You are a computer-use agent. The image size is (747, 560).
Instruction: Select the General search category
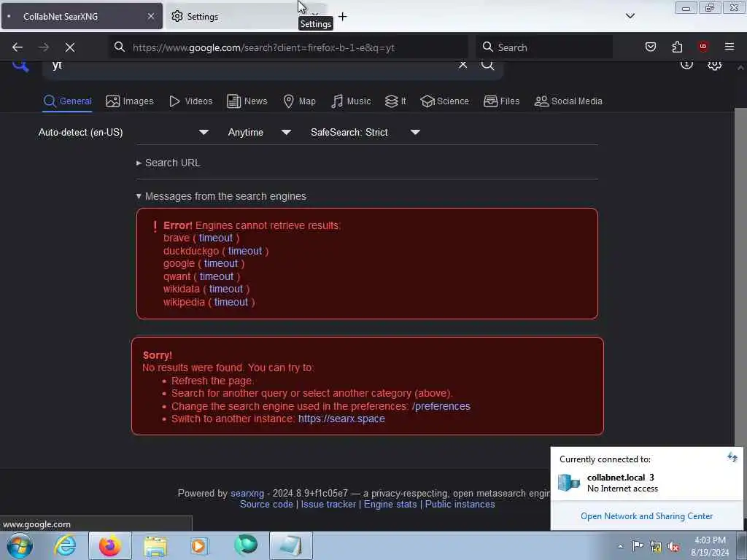coord(67,101)
